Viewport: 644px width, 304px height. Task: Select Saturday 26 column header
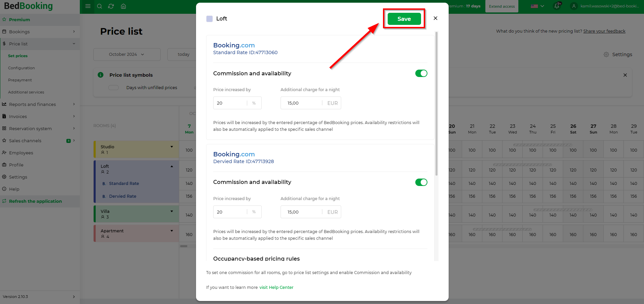573,129
